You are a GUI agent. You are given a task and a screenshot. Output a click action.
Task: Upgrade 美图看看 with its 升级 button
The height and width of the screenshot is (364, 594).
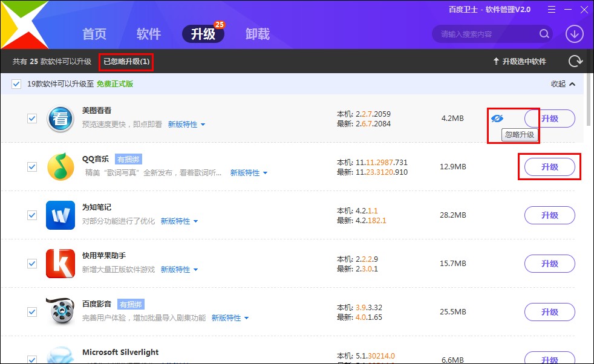tap(550, 119)
